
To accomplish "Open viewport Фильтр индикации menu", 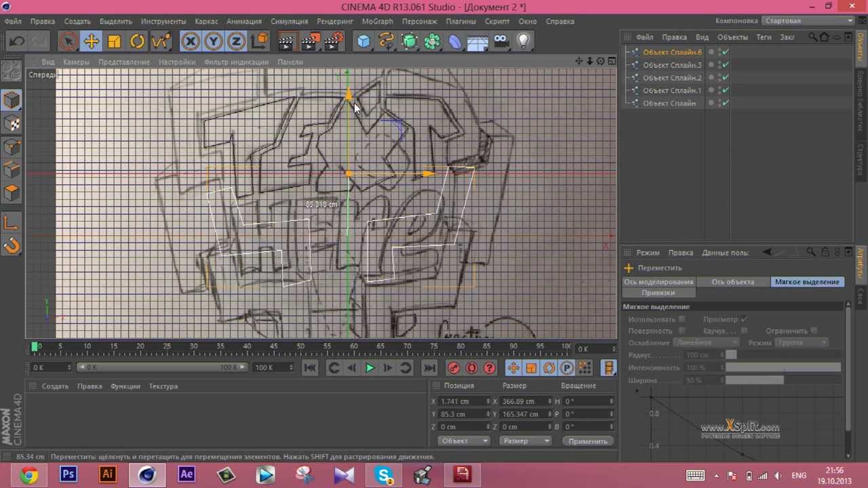I will click(237, 62).
